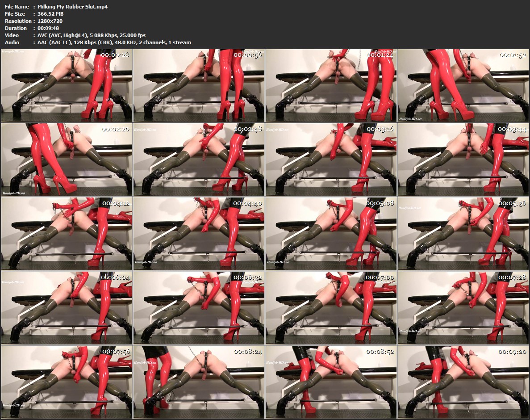Select the frame timestamped 00:03:44
Viewport: 530px width, 420px height.
(463, 160)
